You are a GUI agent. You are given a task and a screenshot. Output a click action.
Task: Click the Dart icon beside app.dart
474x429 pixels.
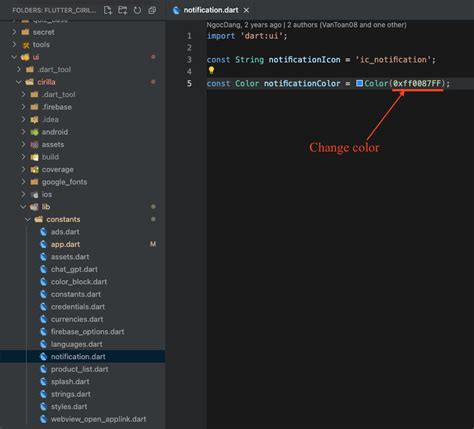pos(43,244)
